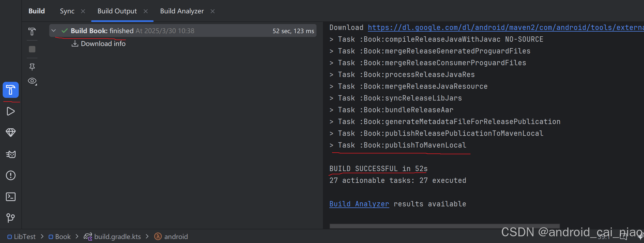The height and width of the screenshot is (243, 644).
Task: Click the stop build square button
Action: [x=32, y=49]
